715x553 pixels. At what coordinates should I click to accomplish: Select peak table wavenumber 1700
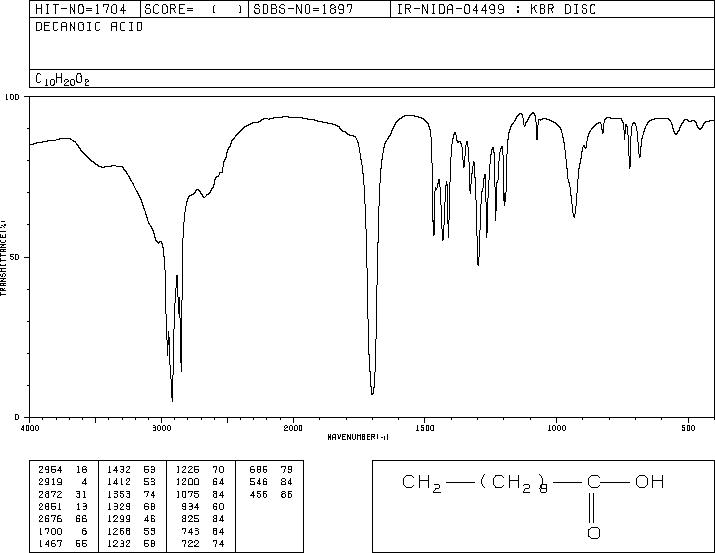coord(50,531)
